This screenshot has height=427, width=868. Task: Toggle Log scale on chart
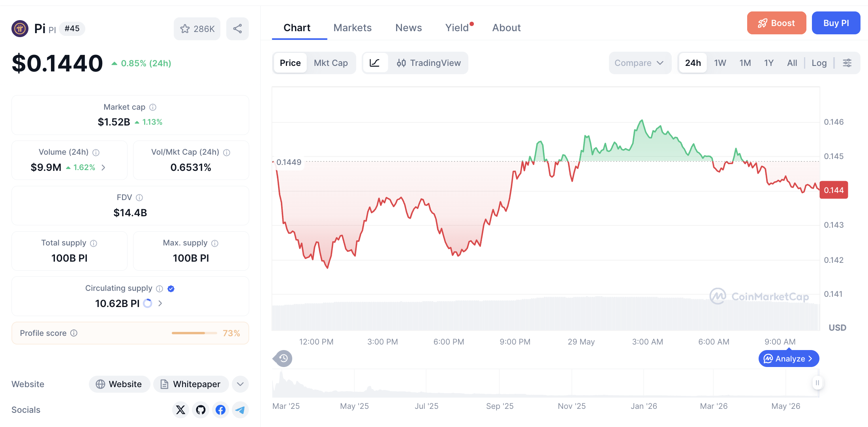(819, 63)
